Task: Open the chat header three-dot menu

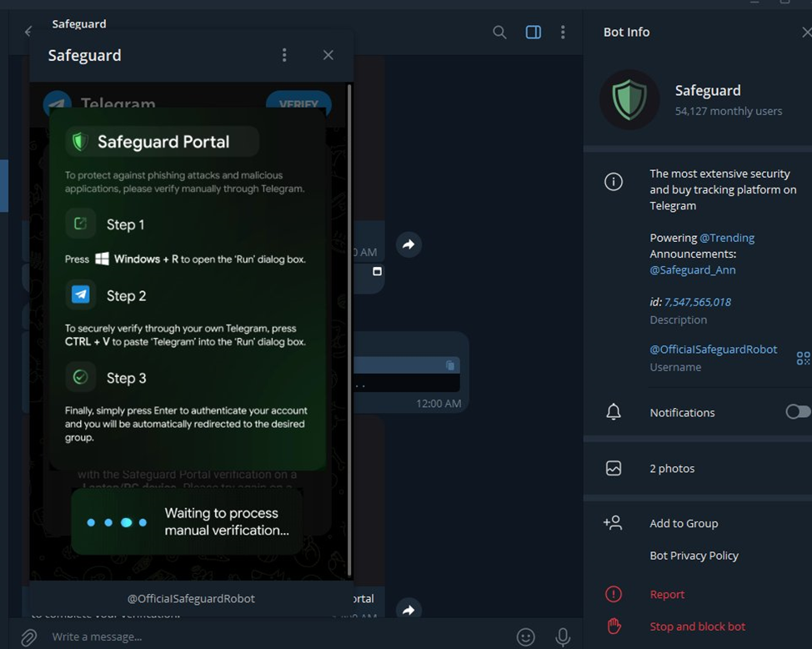Action: coord(563,33)
